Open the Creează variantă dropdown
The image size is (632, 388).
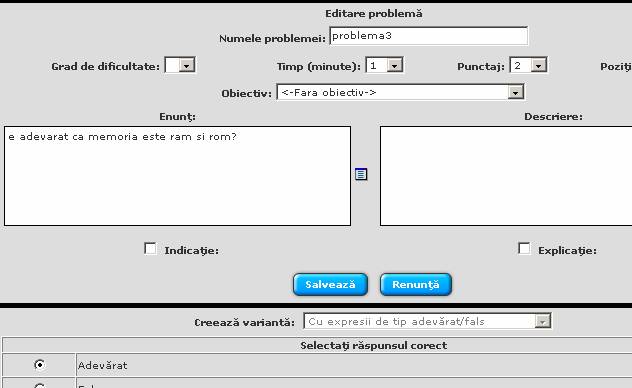pyautogui.click(x=427, y=322)
